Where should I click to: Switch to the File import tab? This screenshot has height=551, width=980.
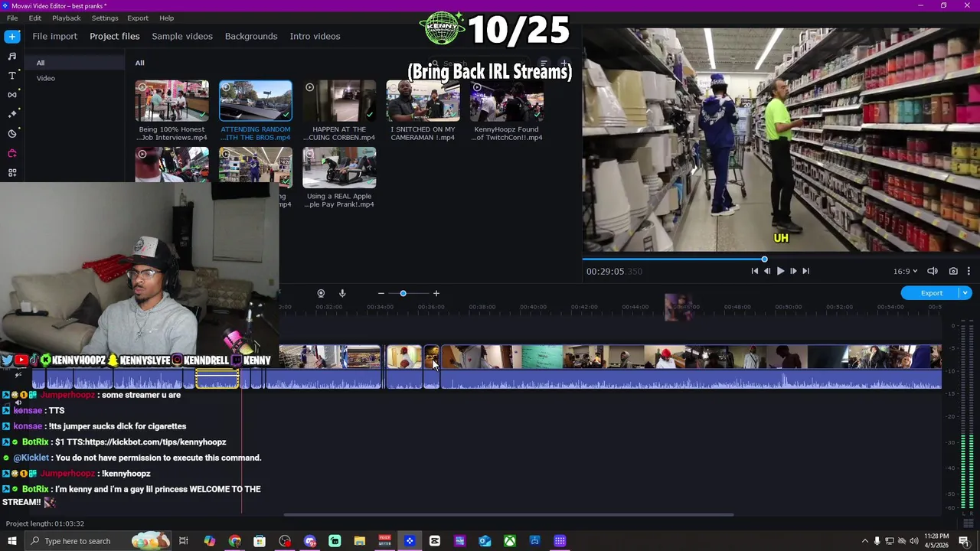(54, 36)
